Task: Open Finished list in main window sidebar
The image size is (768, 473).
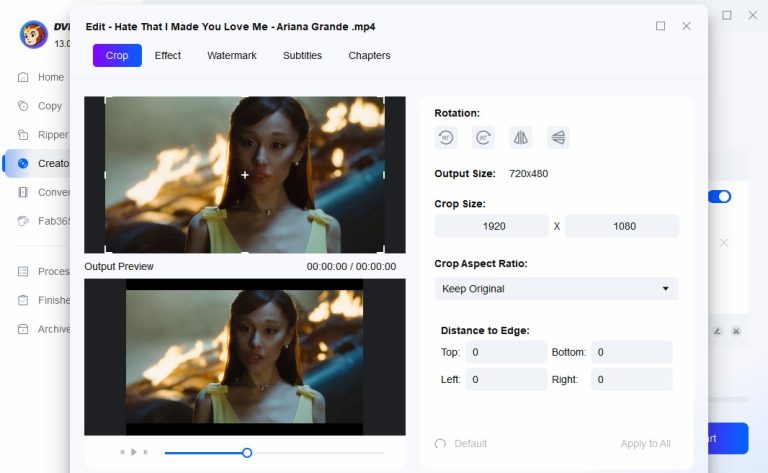Action: click(x=43, y=300)
